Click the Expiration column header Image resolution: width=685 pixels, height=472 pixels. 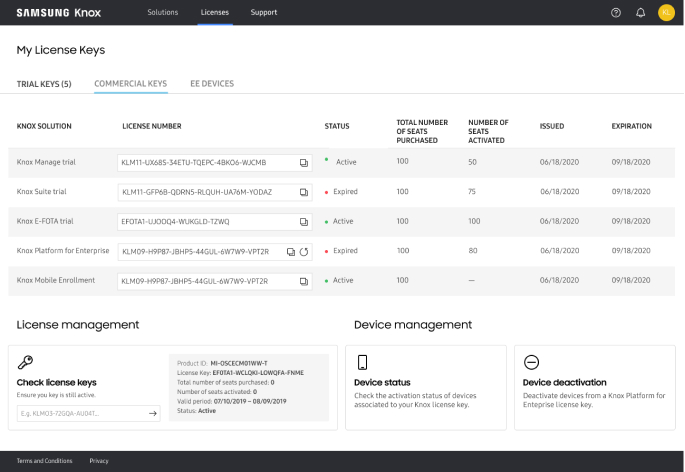click(631, 126)
